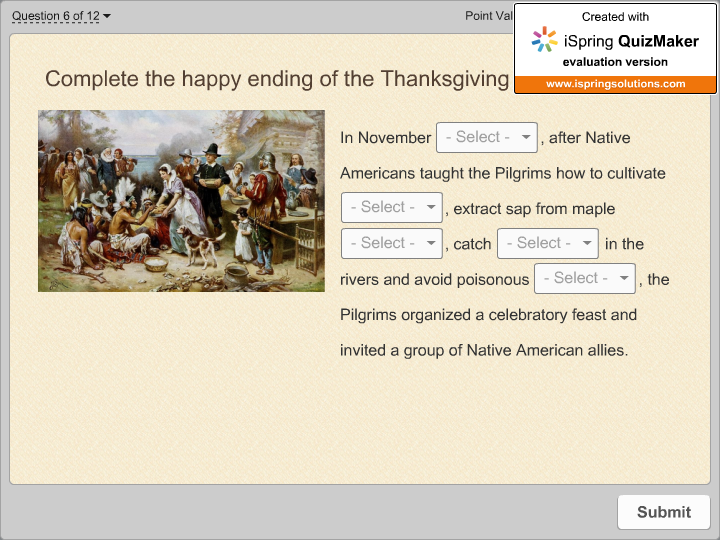
Task: Click the "Americans taught the Pilgrims" text line
Action: click(502, 173)
